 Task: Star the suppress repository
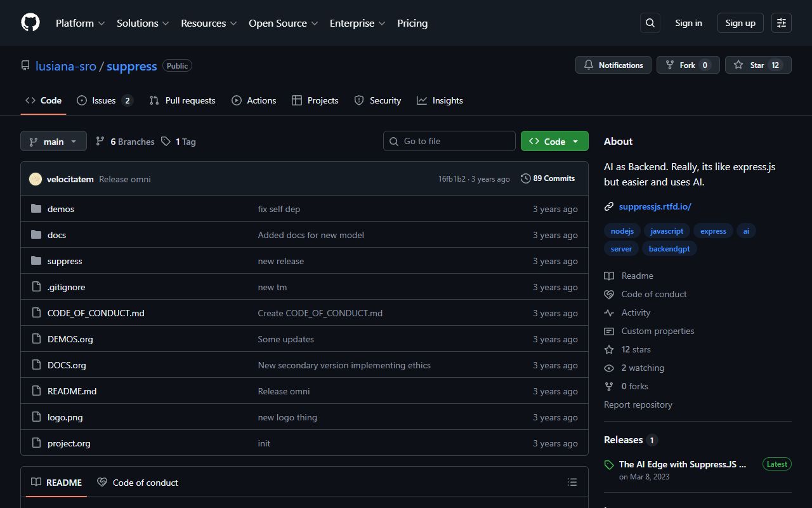pyautogui.click(x=757, y=65)
